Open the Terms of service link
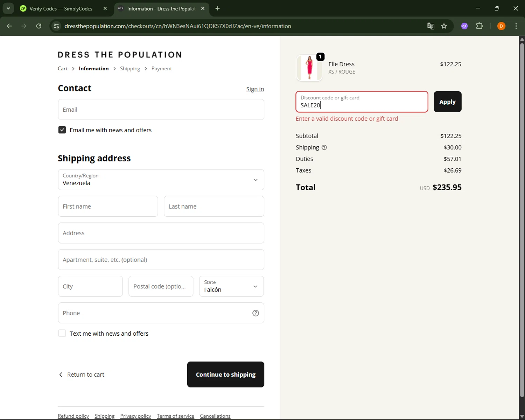This screenshot has width=525, height=420. 175,416
